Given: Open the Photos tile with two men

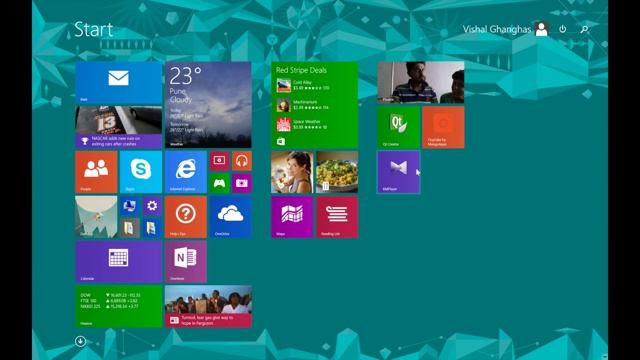Looking at the screenshot, I should (421, 82).
